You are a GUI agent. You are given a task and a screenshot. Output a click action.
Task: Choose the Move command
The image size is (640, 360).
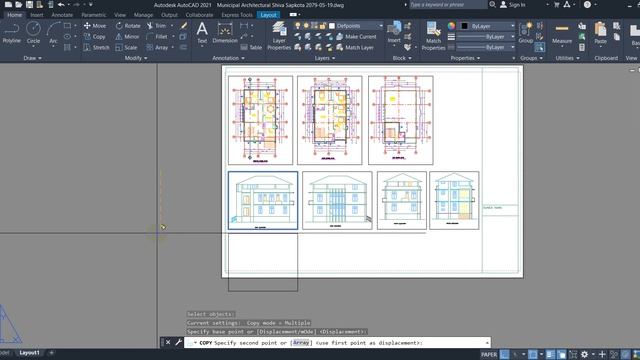(95, 26)
